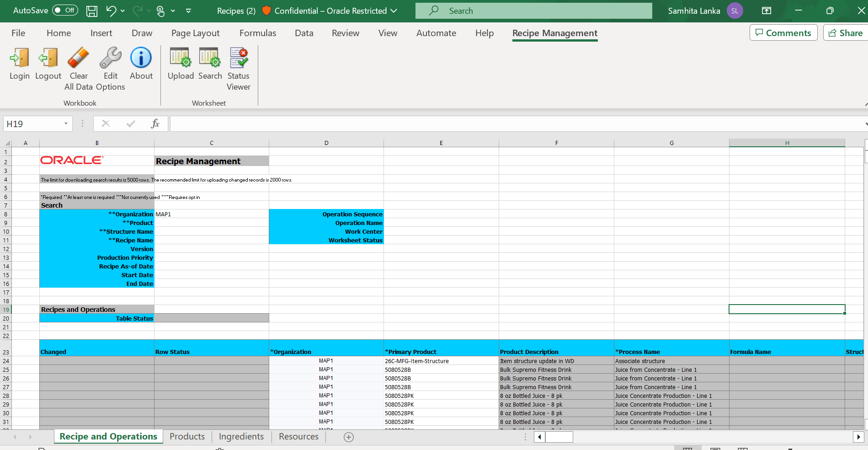Click the 'Table Status' label cell
The height and width of the screenshot is (450, 868).
click(97, 318)
